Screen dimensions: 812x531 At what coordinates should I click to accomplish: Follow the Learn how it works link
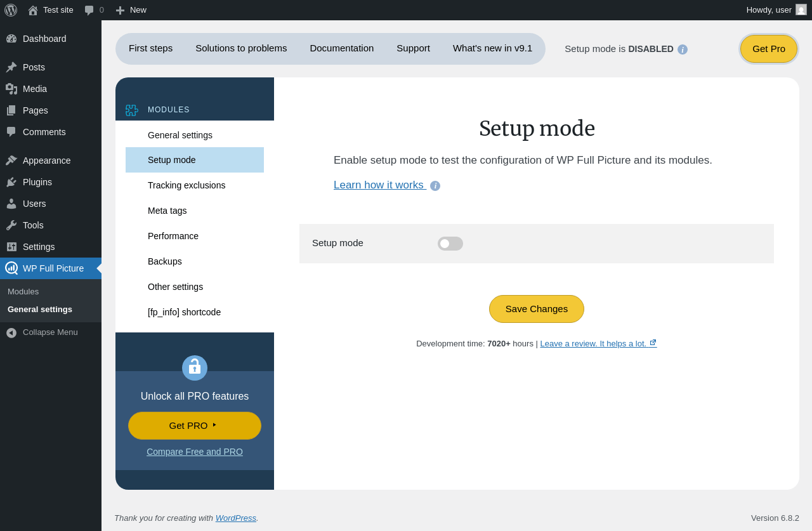point(379,185)
